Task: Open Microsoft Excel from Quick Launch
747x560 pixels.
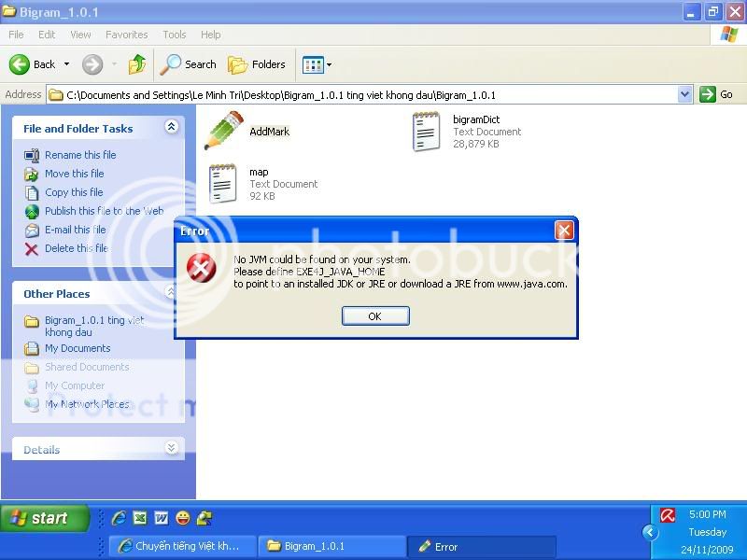Action: click(x=140, y=517)
